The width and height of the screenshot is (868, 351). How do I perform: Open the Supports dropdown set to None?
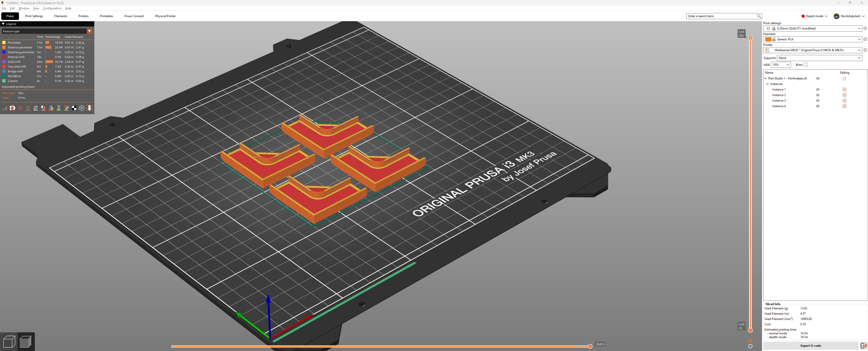[x=820, y=58]
